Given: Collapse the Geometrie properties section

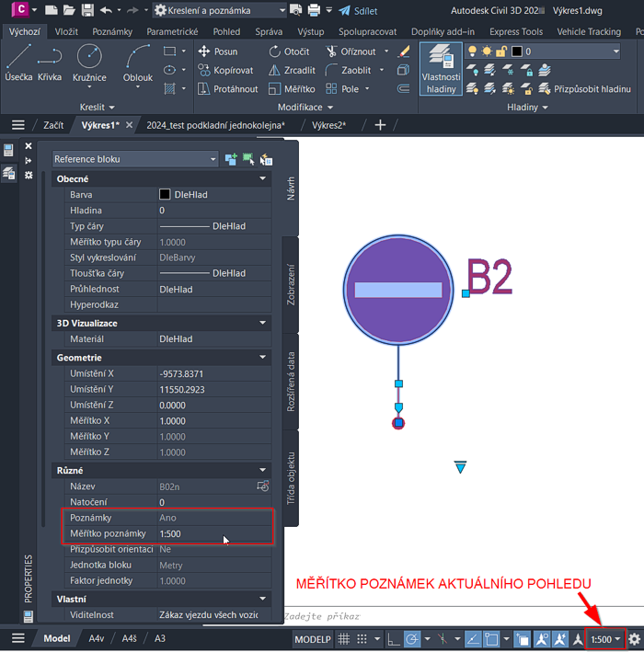Looking at the screenshot, I should coord(263,358).
